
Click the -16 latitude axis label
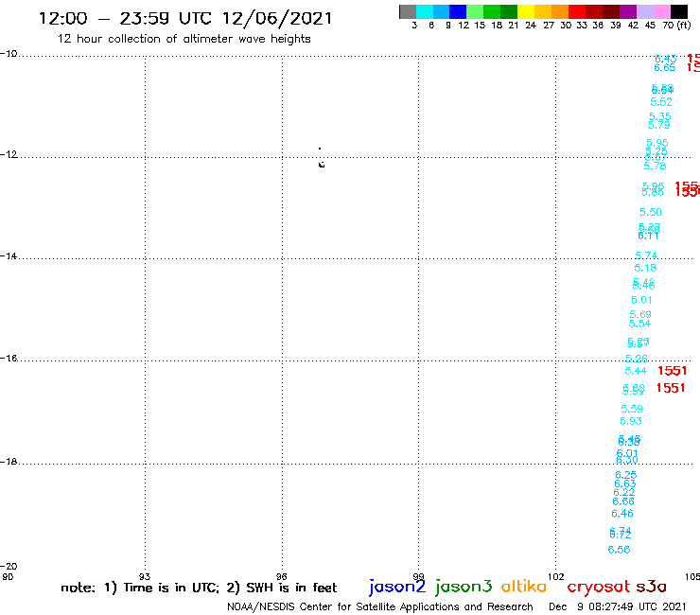click(x=9, y=359)
